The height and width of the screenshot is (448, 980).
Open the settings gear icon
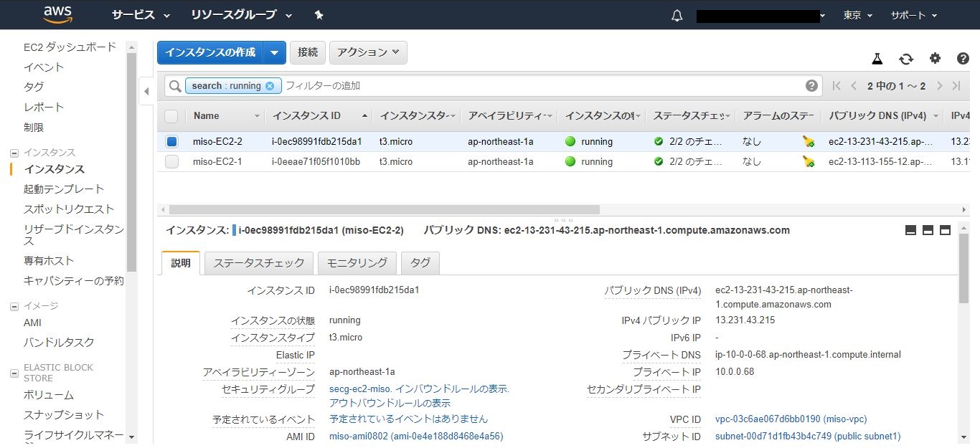point(935,59)
